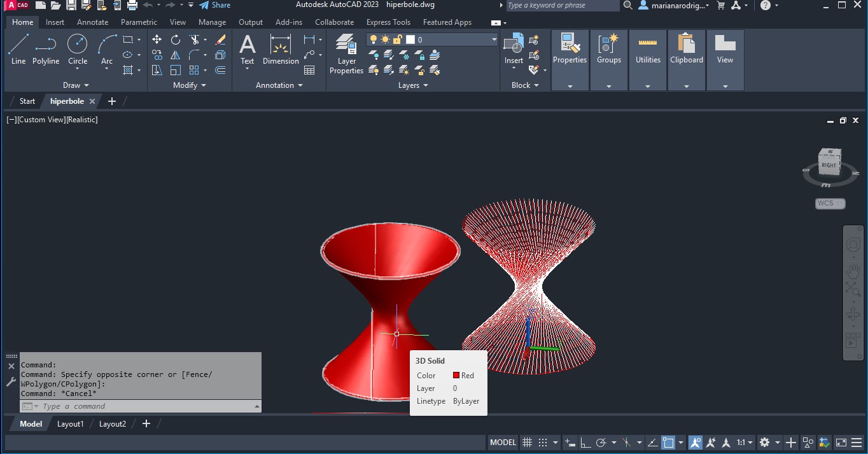Toggle Polar Tracking in status bar

coord(601,443)
